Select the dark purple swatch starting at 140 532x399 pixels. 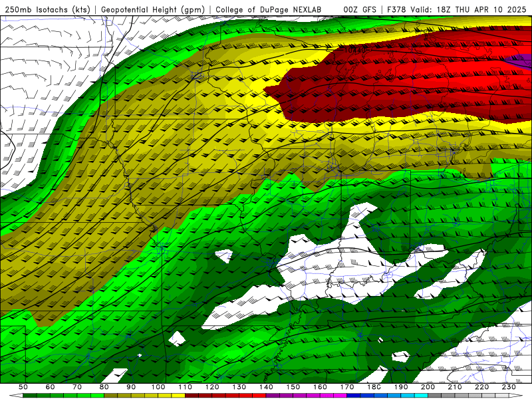click(x=273, y=396)
